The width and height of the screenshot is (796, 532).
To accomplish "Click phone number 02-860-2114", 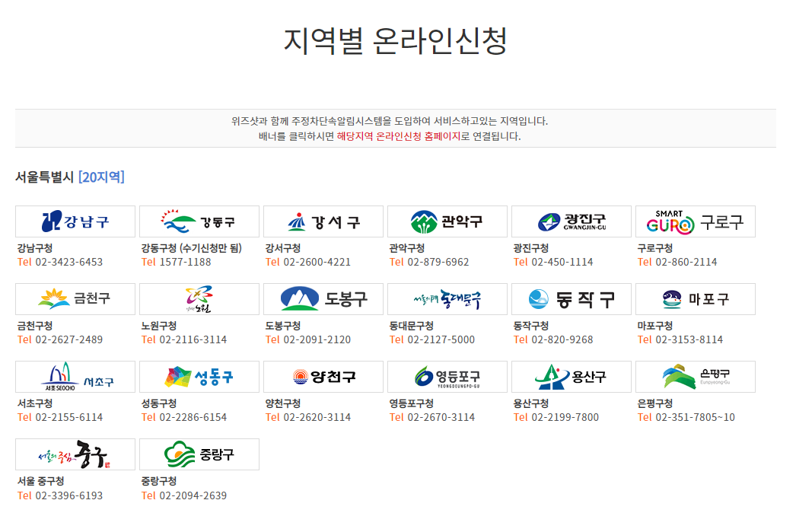I will click(x=686, y=263).
